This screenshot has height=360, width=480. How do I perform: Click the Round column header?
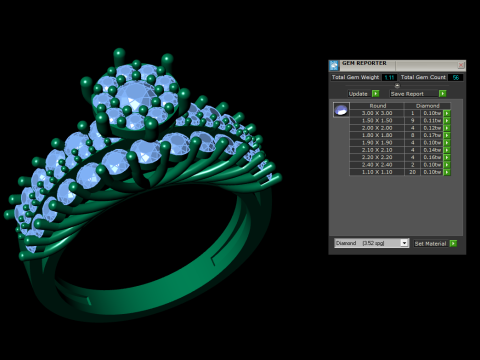click(377, 106)
